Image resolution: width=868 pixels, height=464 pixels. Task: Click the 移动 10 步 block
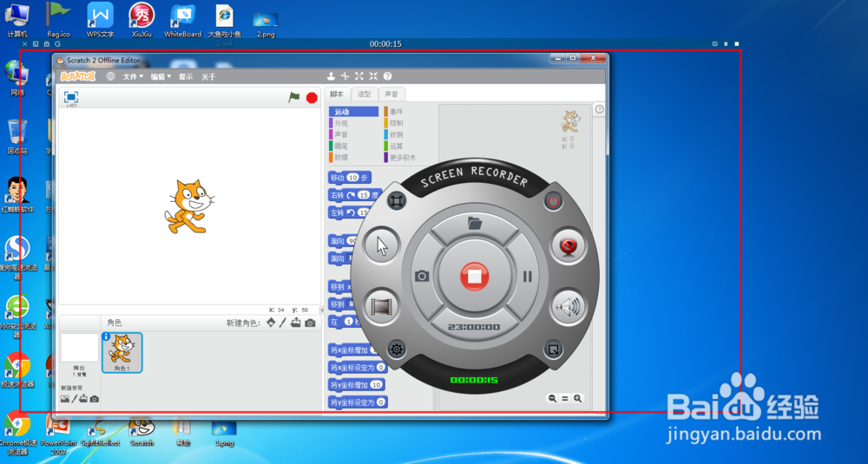click(350, 178)
